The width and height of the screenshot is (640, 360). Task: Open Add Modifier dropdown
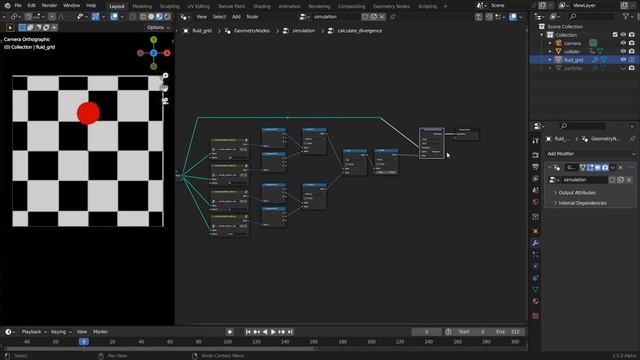pyautogui.click(x=591, y=154)
